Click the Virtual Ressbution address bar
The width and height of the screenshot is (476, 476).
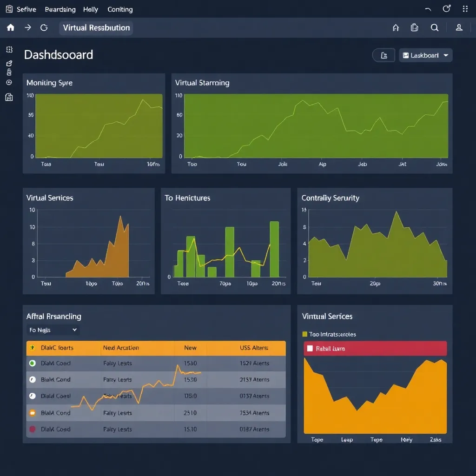96,27
